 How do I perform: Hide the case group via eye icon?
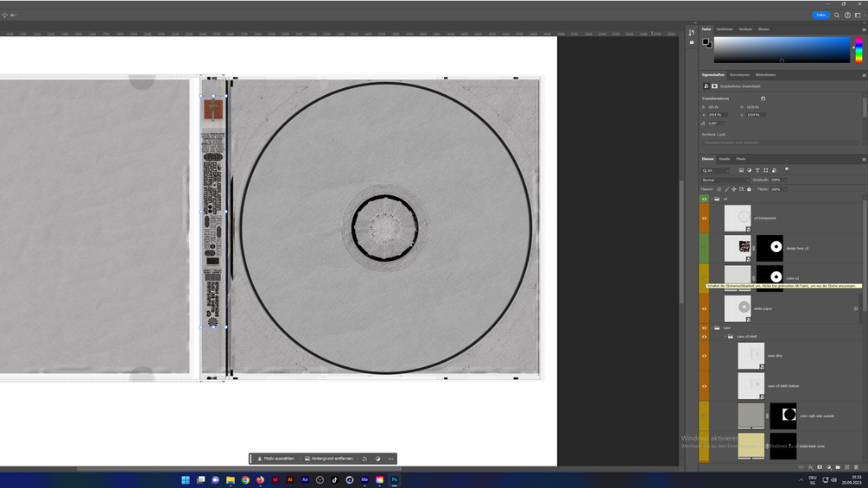[704, 327]
